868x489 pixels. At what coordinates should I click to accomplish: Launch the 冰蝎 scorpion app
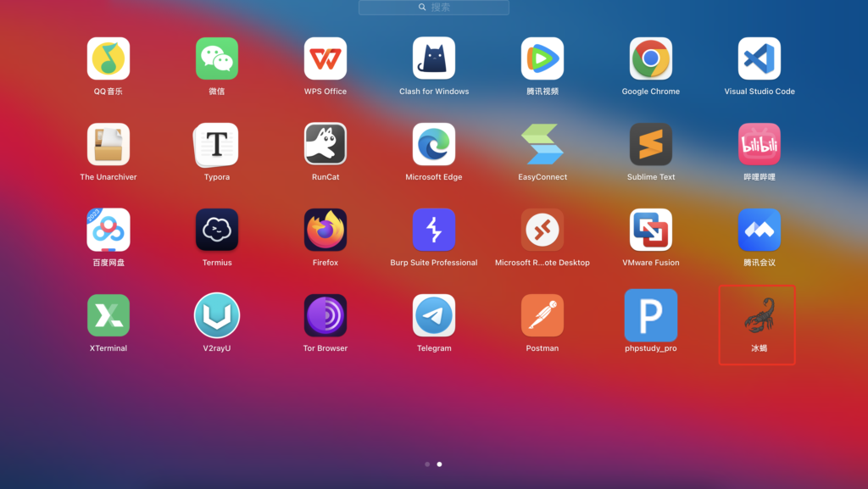coord(759,315)
